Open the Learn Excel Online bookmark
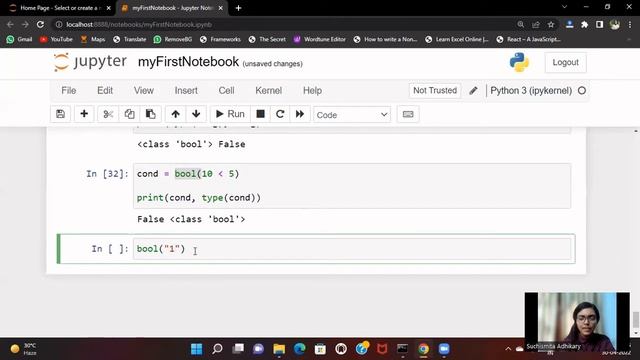 457,39
